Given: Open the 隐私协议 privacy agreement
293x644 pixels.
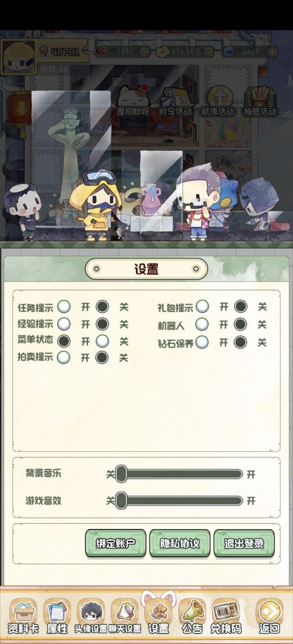Looking at the screenshot, I should (x=180, y=543).
